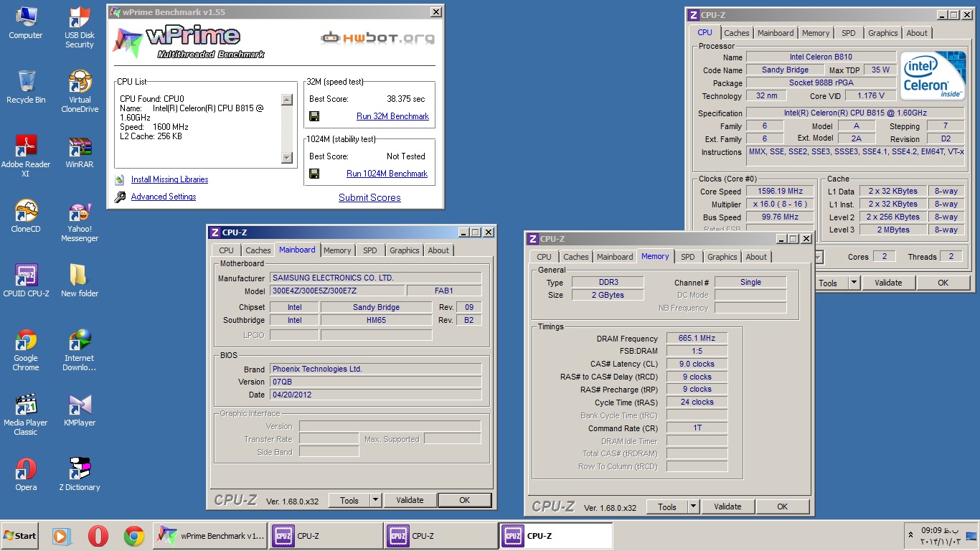
Task: Open Tools dropdown arrow in CPU tab window
Action: [854, 283]
